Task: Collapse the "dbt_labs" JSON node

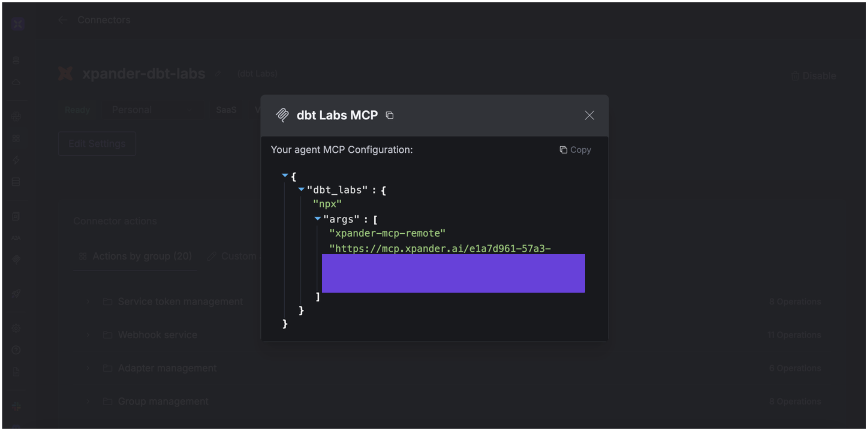Action: [301, 189]
